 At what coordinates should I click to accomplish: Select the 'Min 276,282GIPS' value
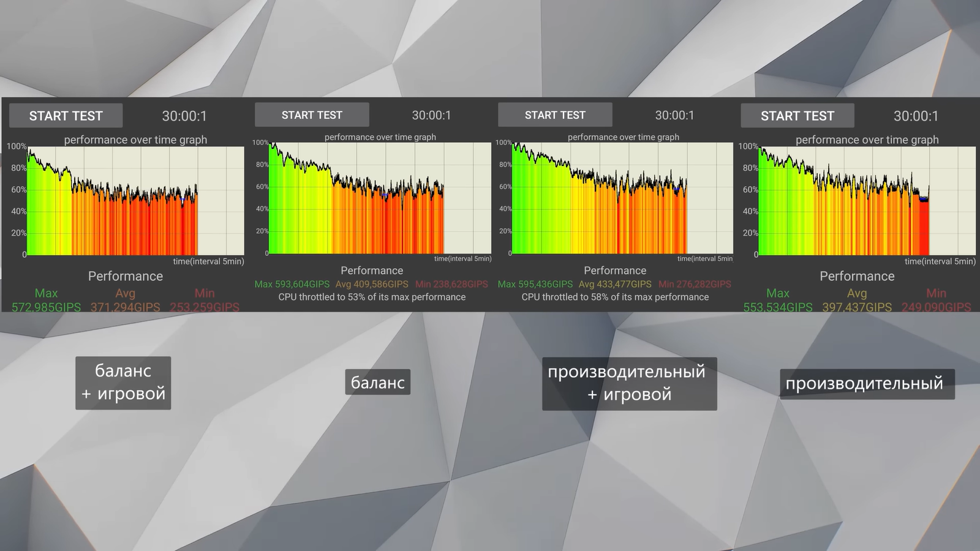695,284
